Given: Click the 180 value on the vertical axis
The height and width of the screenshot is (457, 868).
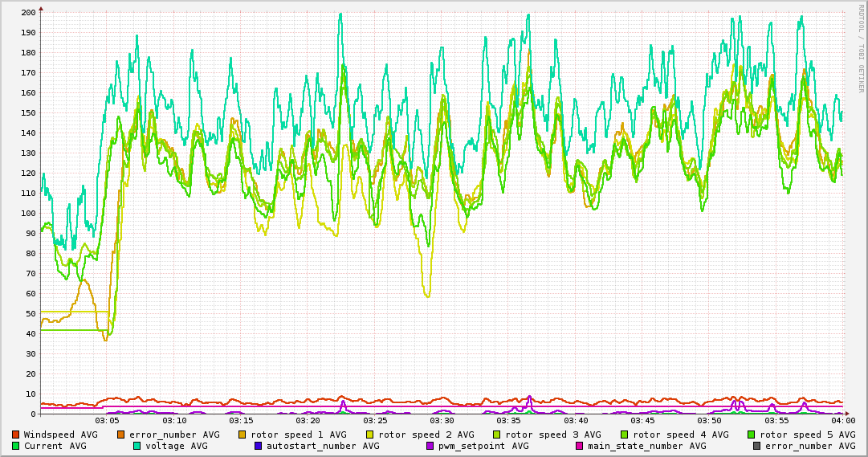Looking at the screenshot, I should click(27, 53).
